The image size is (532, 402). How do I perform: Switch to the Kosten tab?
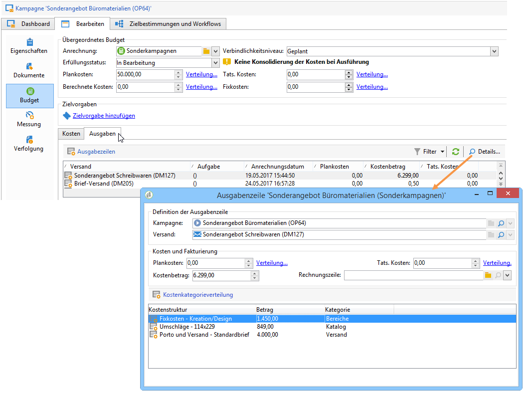[71, 134]
